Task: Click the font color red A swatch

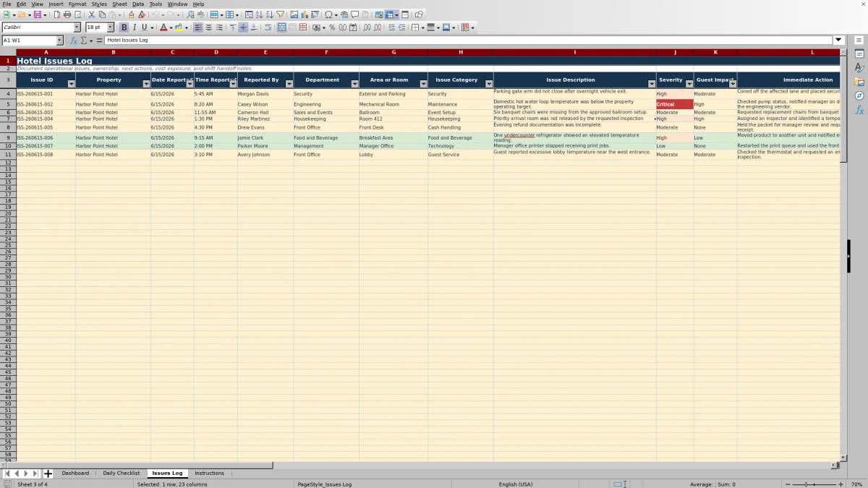Action: [163, 27]
